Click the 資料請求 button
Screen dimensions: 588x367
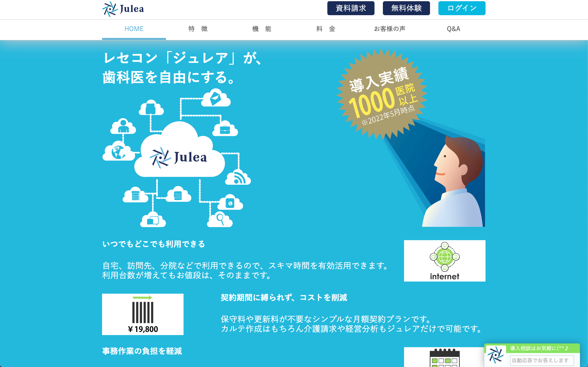[x=351, y=8]
